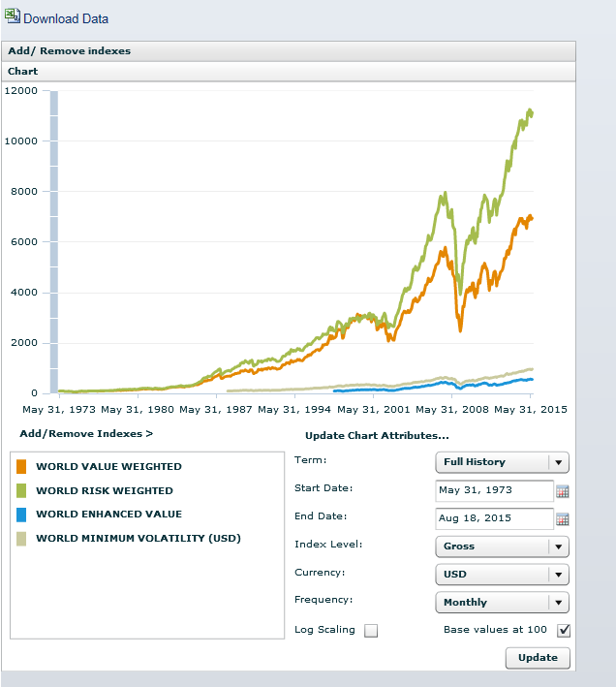Click the green World Risk Weighted swatch
Screen dimensions: 616x687
coord(21,490)
